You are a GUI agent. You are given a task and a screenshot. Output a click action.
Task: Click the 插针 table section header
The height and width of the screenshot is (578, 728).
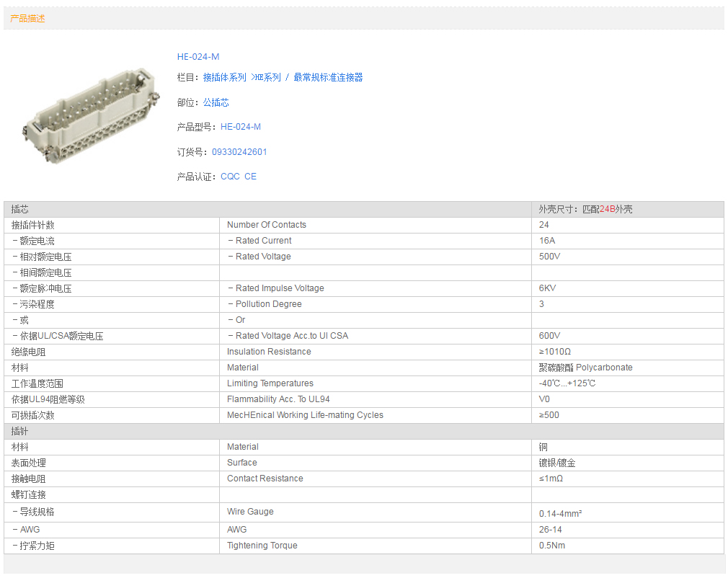(20, 431)
